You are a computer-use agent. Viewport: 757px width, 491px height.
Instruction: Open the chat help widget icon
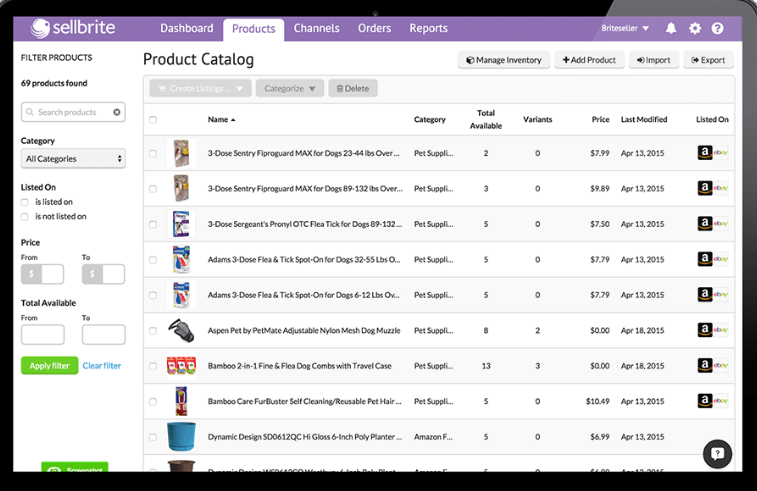coord(717,453)
